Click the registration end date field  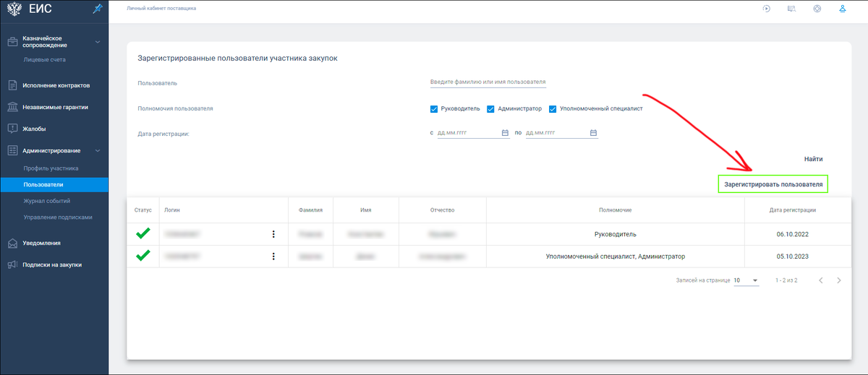point(561,133)
